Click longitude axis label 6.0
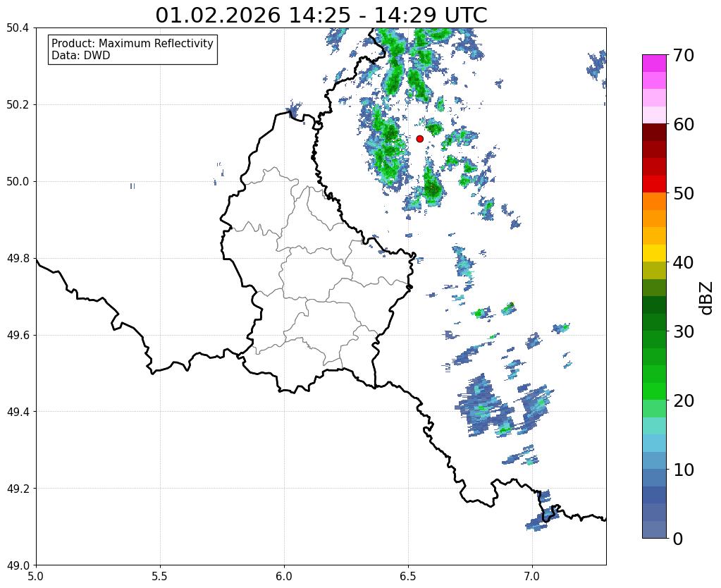 click(x=284, y=576)
